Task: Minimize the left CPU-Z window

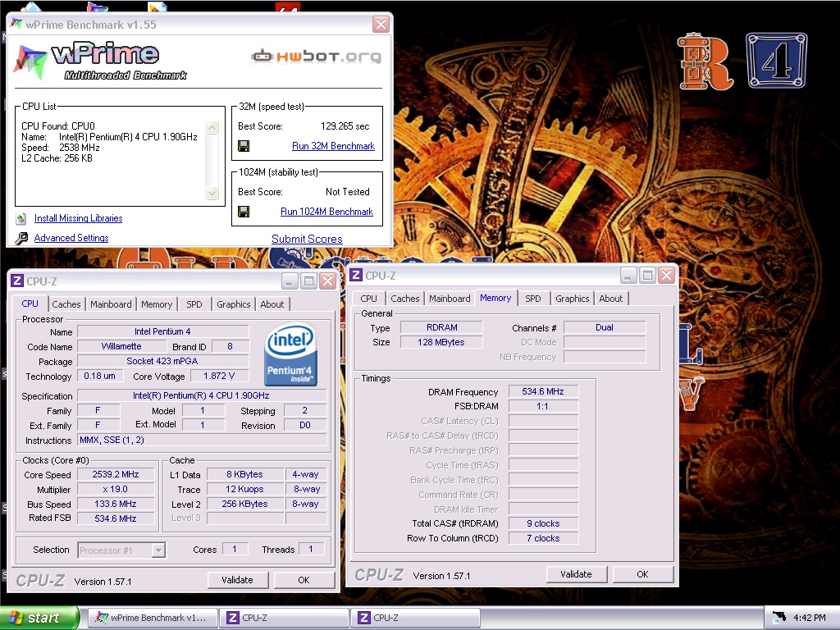Action: 290,281
